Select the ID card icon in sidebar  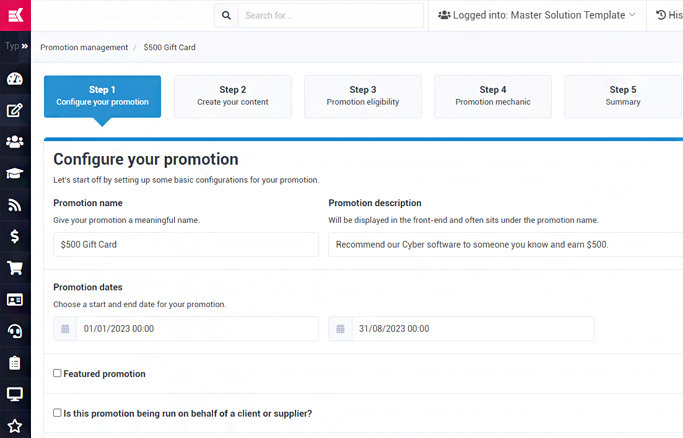click(15, 299)
